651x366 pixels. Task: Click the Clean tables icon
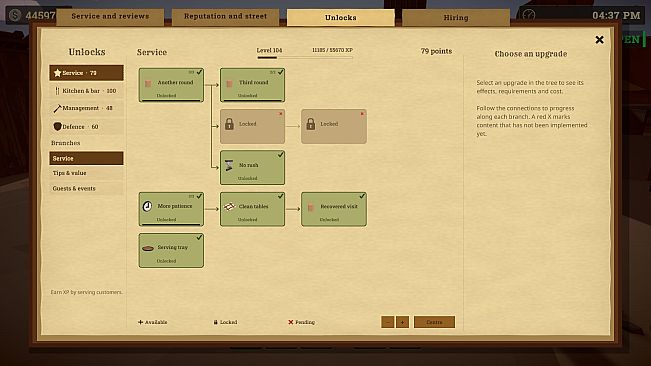(229, 207)
